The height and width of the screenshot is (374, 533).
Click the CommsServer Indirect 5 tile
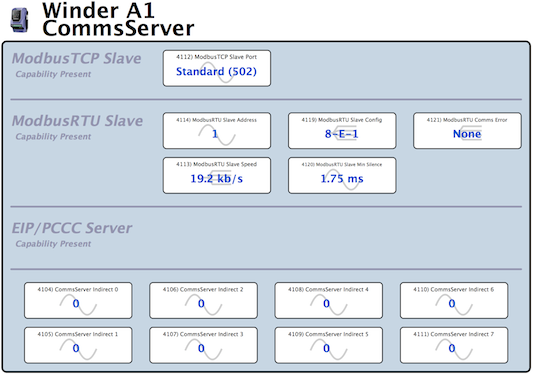[329, 345]
